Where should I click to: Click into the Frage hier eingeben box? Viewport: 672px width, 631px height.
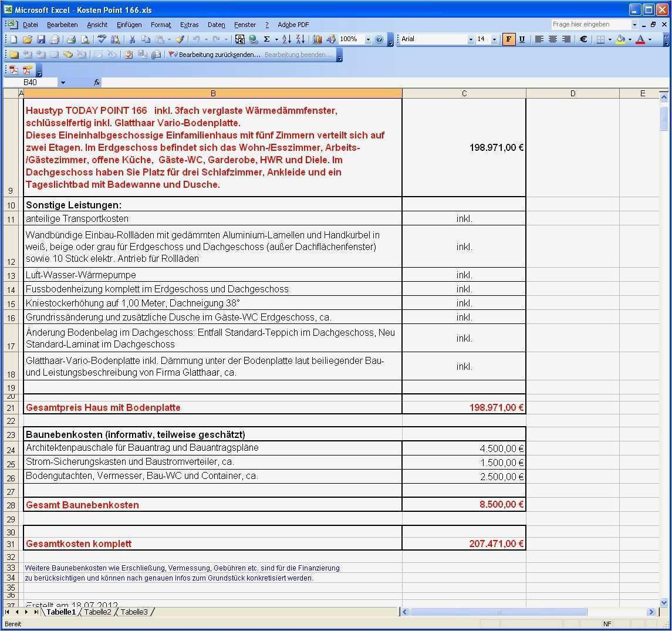590,24
